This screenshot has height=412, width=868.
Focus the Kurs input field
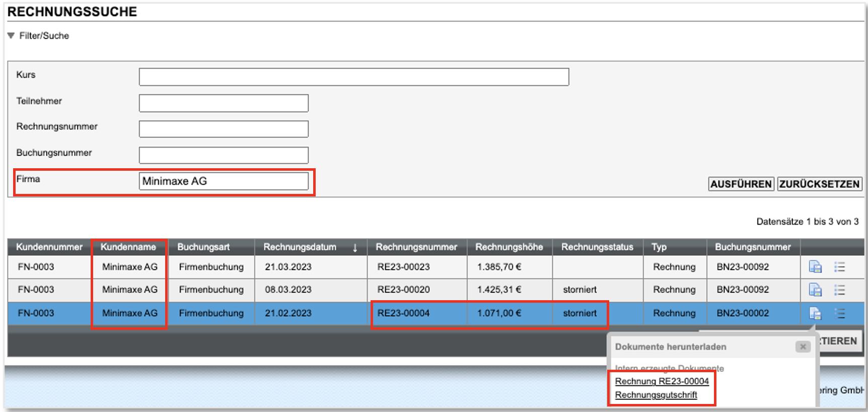[353, 77]
